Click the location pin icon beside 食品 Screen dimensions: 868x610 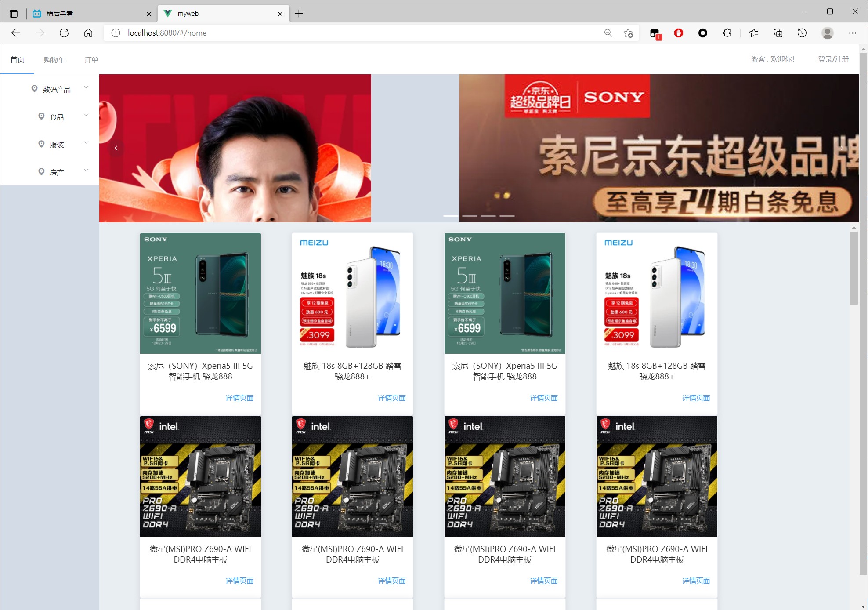click(x=41, y=116)
